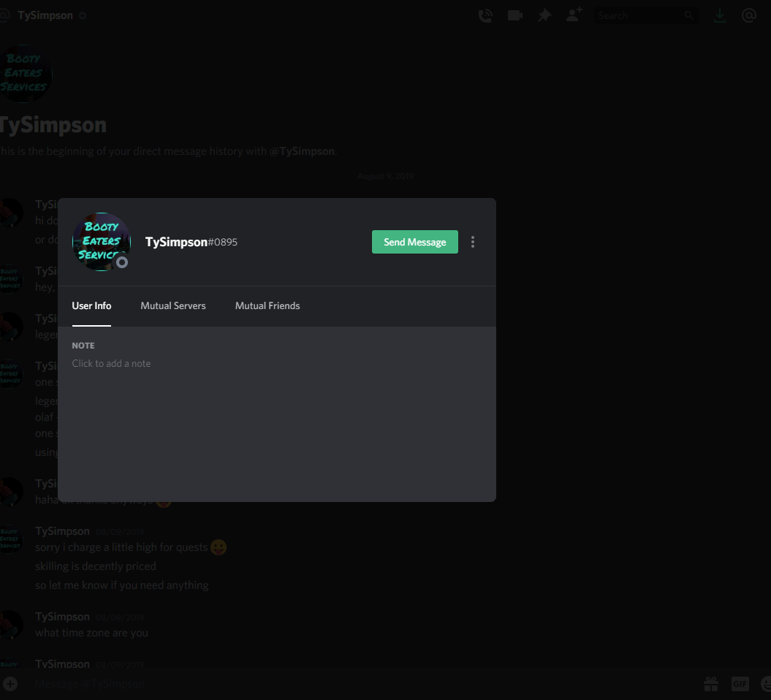Screen dimensions: 771x700
Task: Click the tongue-out emoji after "quests"
Action: (219, 547)
